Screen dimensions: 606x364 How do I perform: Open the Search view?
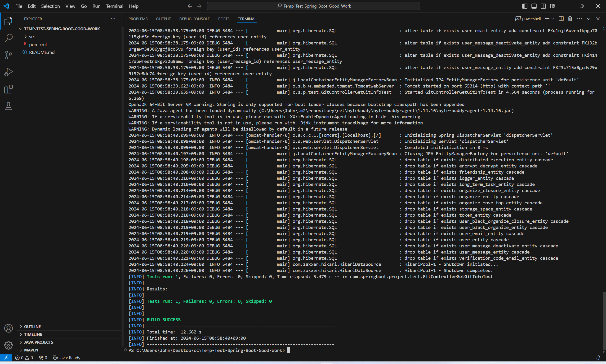[x=9, y=38]
